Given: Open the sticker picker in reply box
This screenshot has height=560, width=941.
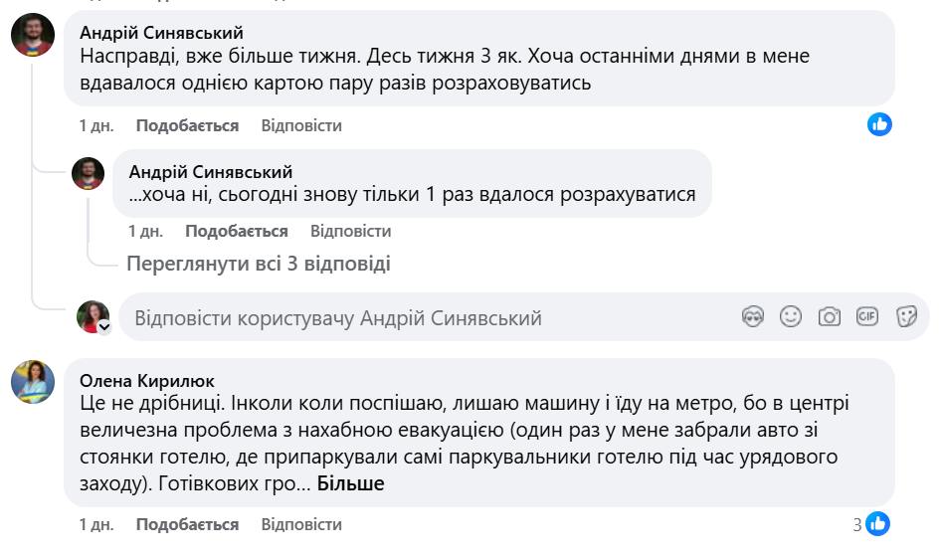Looking at the screenshot, I should pos(905,316).
